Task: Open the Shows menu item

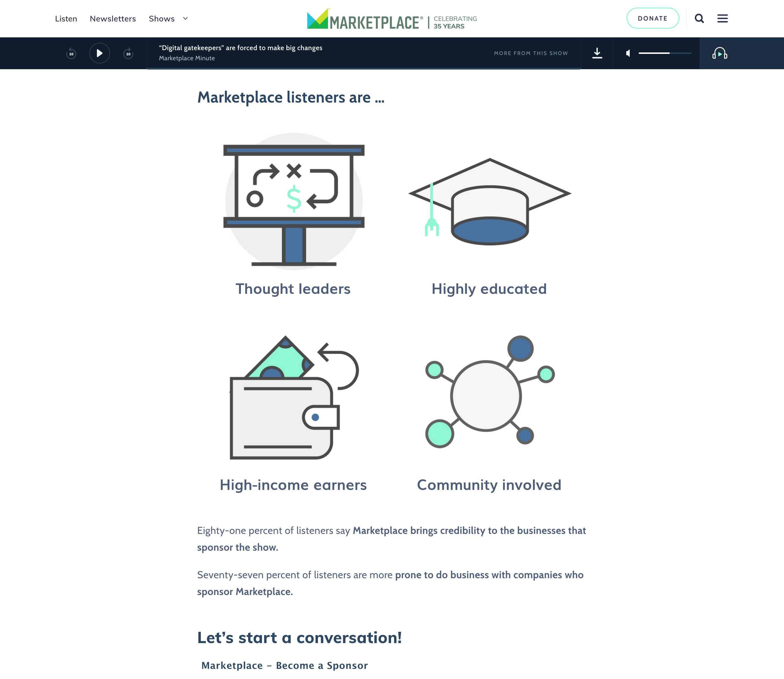Action: pyautogui.click(x=161, y=19)
